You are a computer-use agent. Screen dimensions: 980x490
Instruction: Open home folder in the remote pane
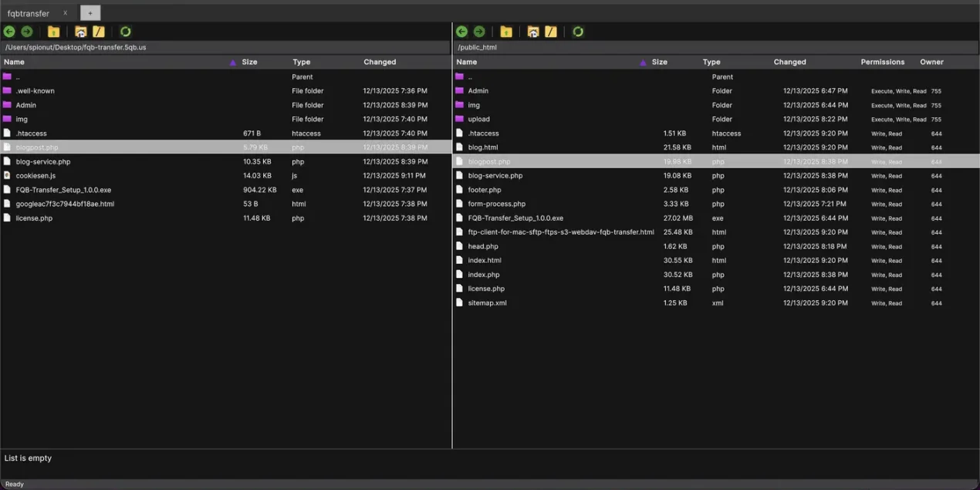(532, 31)
